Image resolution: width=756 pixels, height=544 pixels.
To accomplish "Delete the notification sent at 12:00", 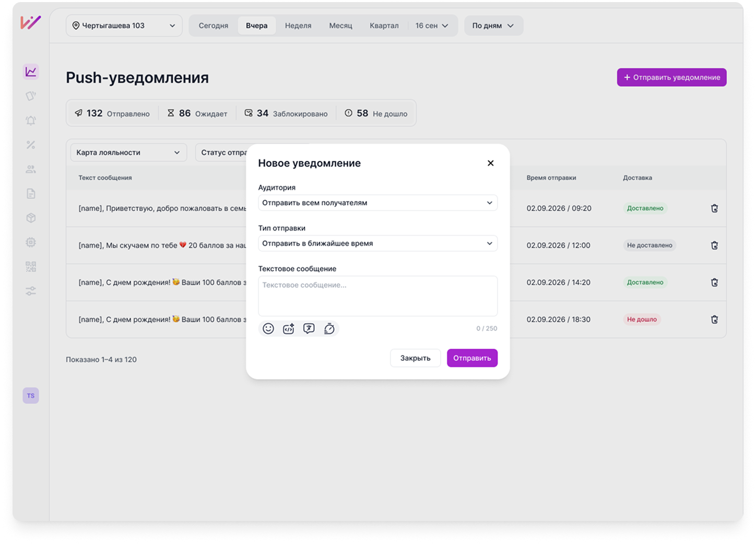I will 714,245.
